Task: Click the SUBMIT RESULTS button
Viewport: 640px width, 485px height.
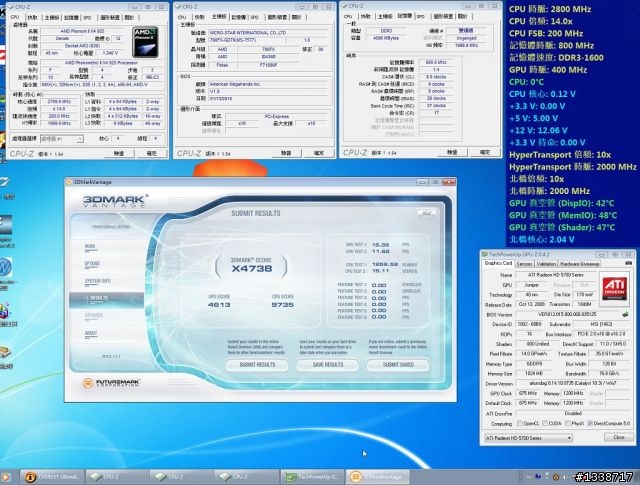Action: tap(257, 365)
